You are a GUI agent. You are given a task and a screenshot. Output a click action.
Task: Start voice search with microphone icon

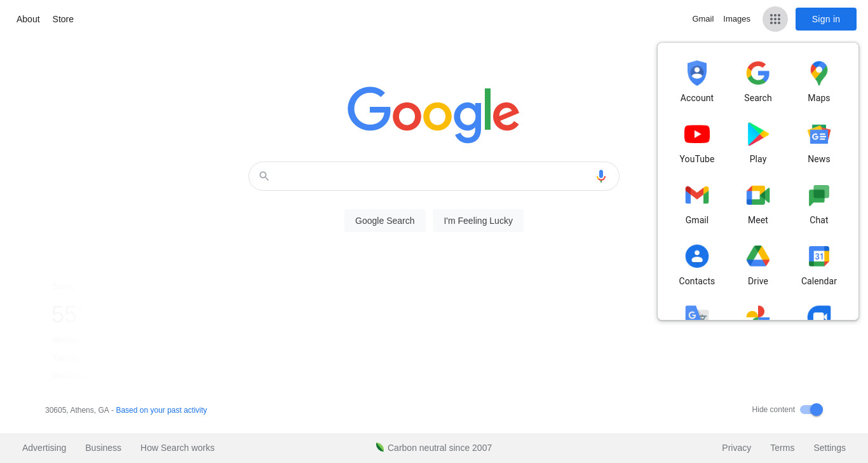click(x=601, y=176)
